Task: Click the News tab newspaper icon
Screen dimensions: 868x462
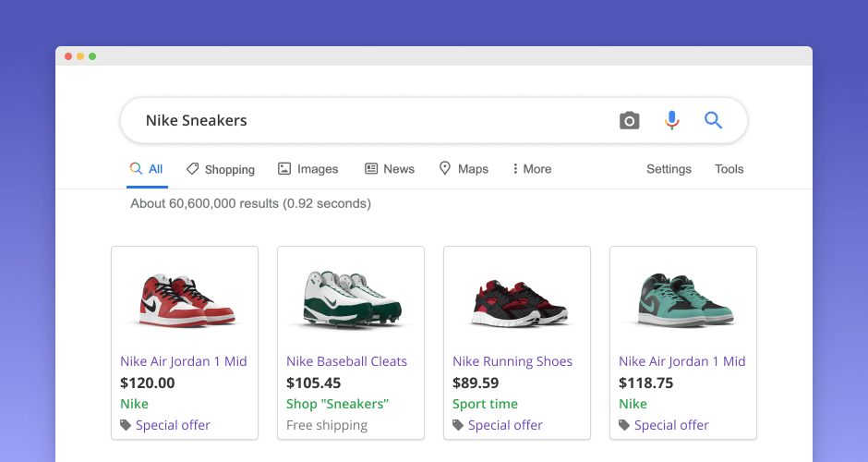Action: point(371,168)
